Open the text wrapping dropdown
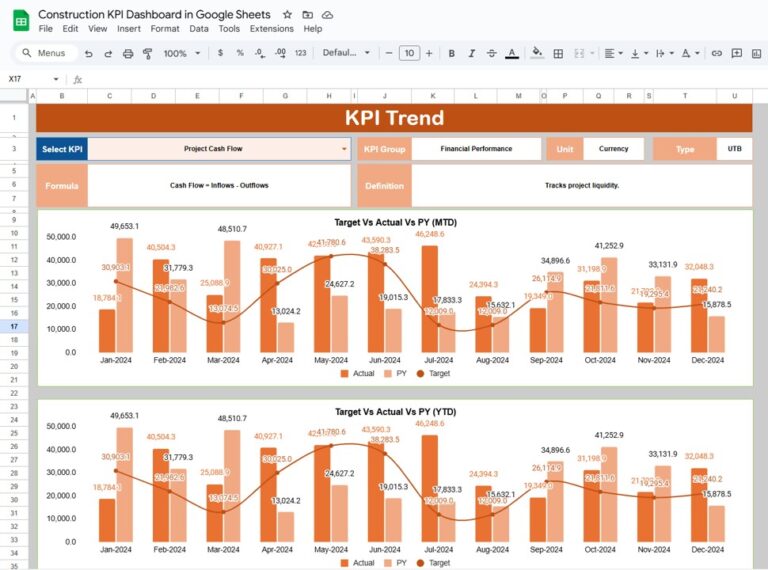The width and height of the screenshot is (768, 570). click(x=665, y=53)
